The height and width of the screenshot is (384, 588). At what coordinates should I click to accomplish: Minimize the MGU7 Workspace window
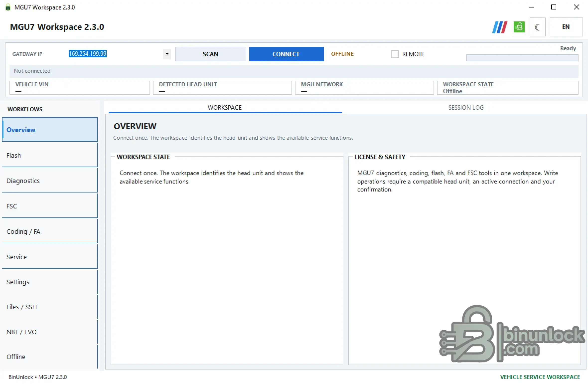[x=531, y=7]
